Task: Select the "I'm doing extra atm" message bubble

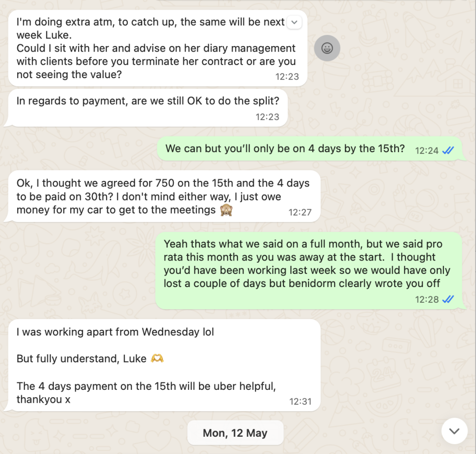Action: point(153,48)
